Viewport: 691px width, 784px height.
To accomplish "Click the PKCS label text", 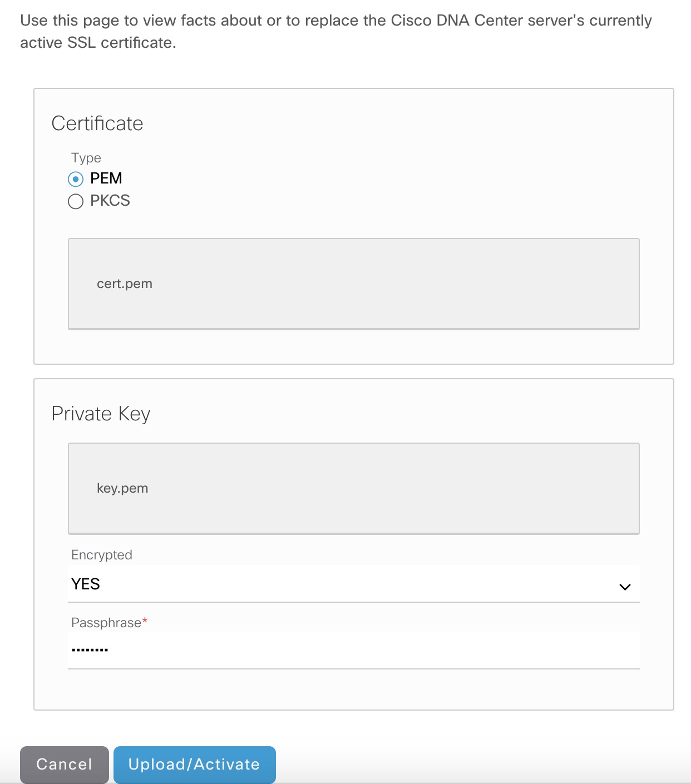I will click(110, 201).
